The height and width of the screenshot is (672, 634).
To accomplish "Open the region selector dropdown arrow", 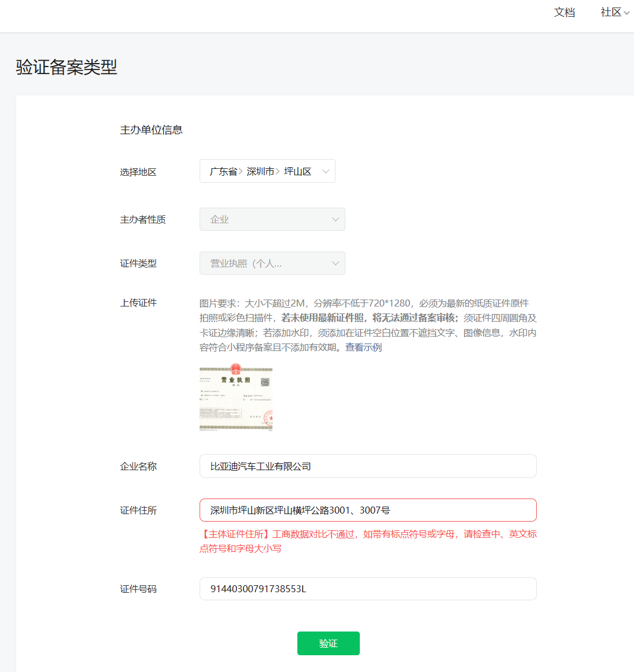I will 325,171.
